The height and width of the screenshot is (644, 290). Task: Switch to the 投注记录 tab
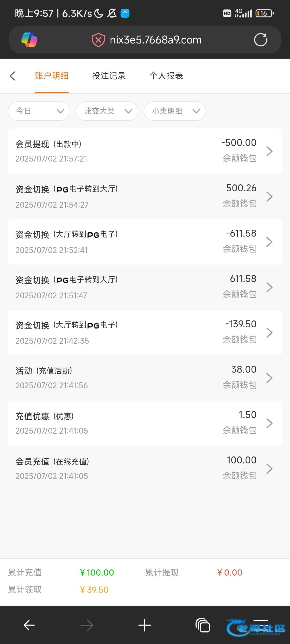pos(109,76)
